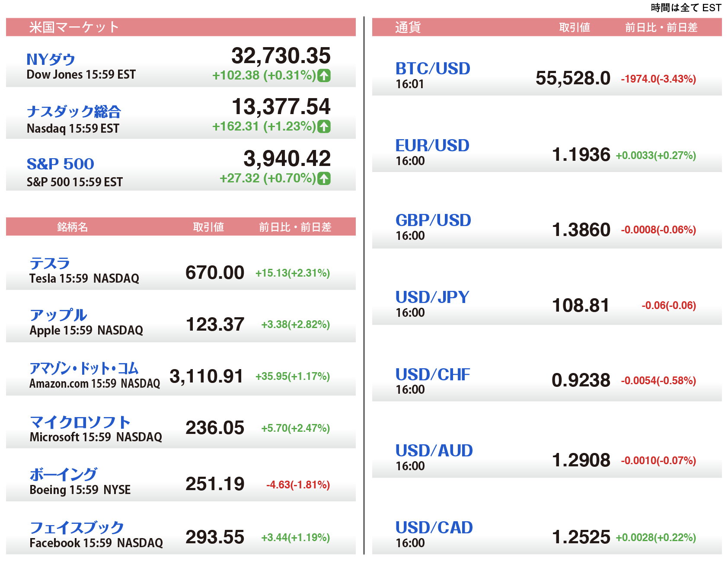The image size is (728, 561).
Task: Click the USD/CAD currency pair
Action: point(434,528)
